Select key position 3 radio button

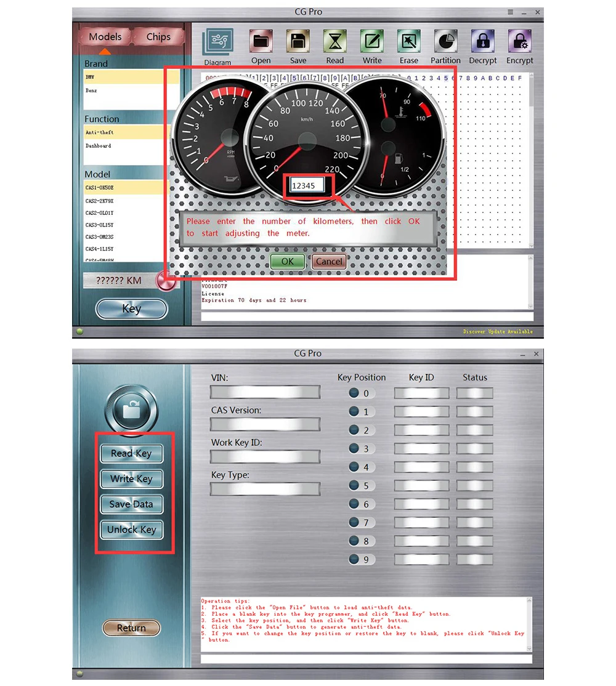(354, 448)
